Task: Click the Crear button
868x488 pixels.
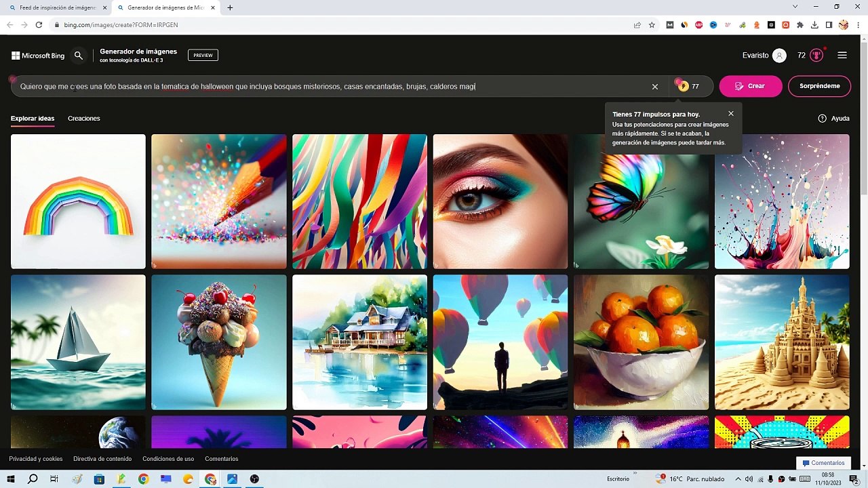Action: coord(751,86)
